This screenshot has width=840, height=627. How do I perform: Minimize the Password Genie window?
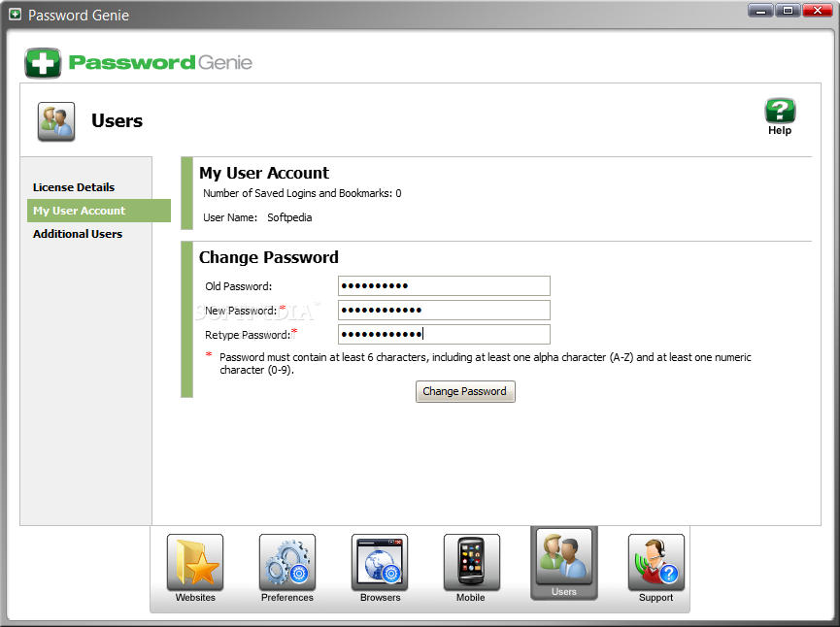point(760,10)
